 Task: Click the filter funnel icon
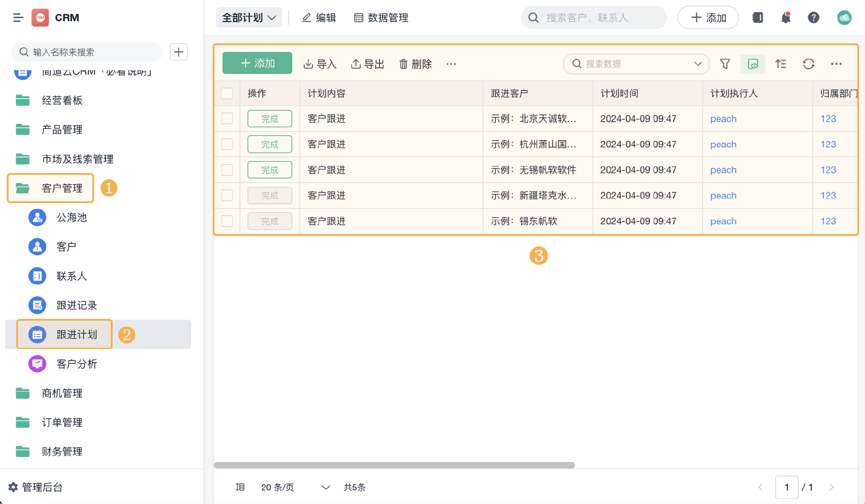point(725,64)
